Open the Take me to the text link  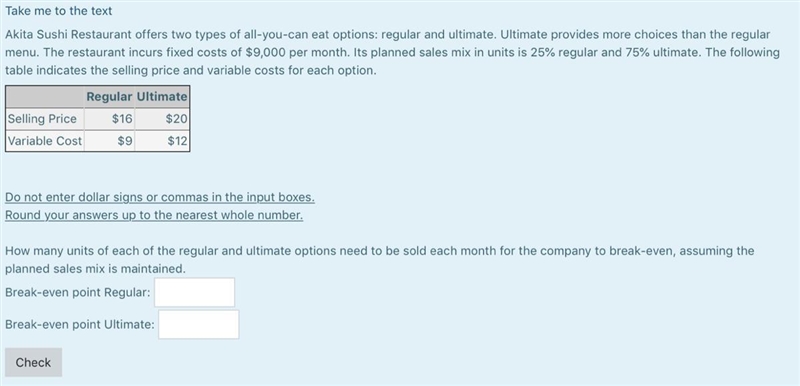(x=59, y=11)
